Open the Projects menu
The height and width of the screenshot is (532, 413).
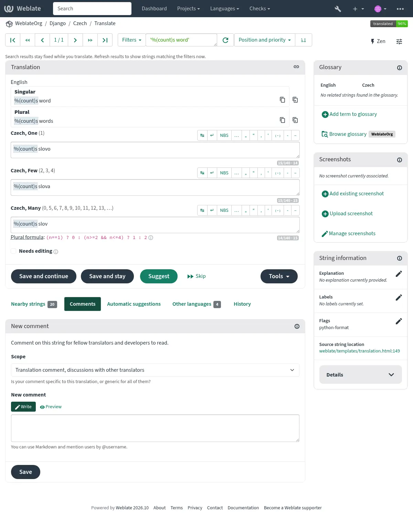(189, 9)
